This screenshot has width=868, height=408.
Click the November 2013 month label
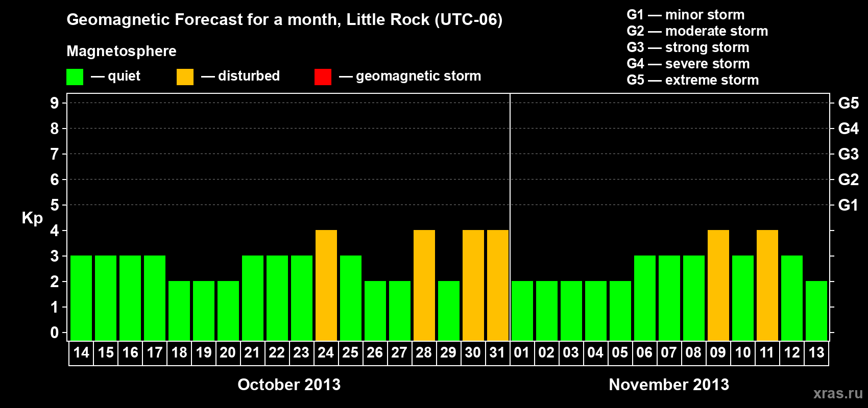pyautogui.click(x=669, y=385)
